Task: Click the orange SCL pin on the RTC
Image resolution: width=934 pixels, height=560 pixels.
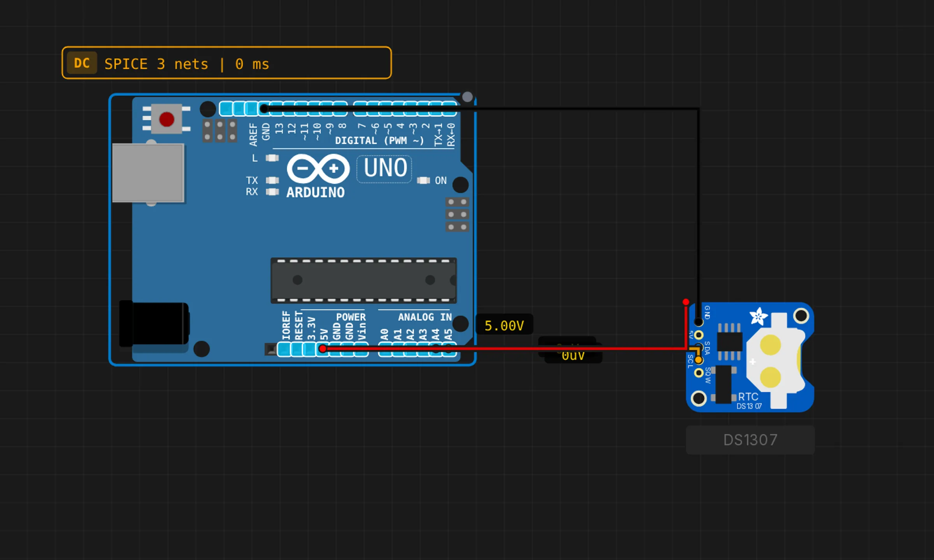Action: pyautogui.click(x=699, y=360)
